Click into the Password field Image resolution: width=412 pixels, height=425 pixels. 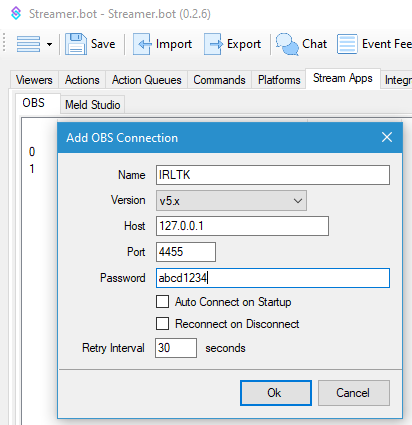(273, 278)
